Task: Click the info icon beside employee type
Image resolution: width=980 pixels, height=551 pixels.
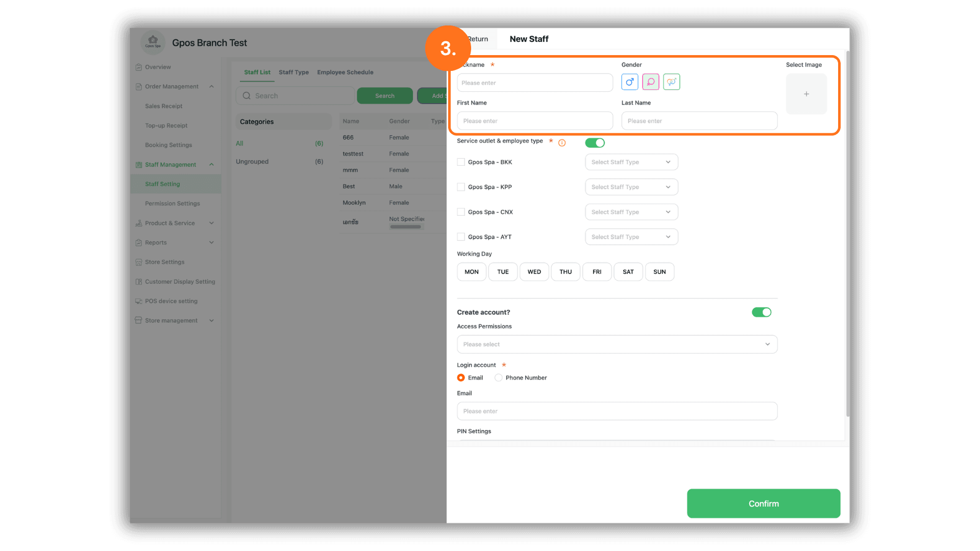Action: tap(561, 143)
